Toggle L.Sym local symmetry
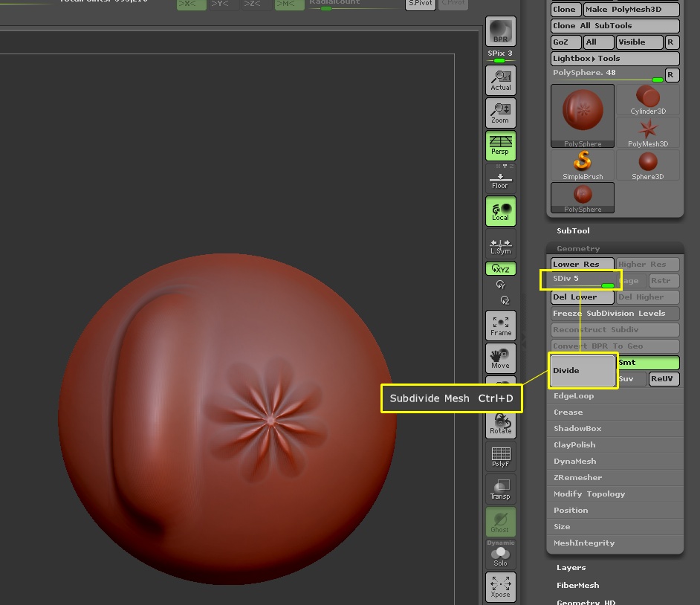This screenshot has height=605, width=700. coord(500,245)
